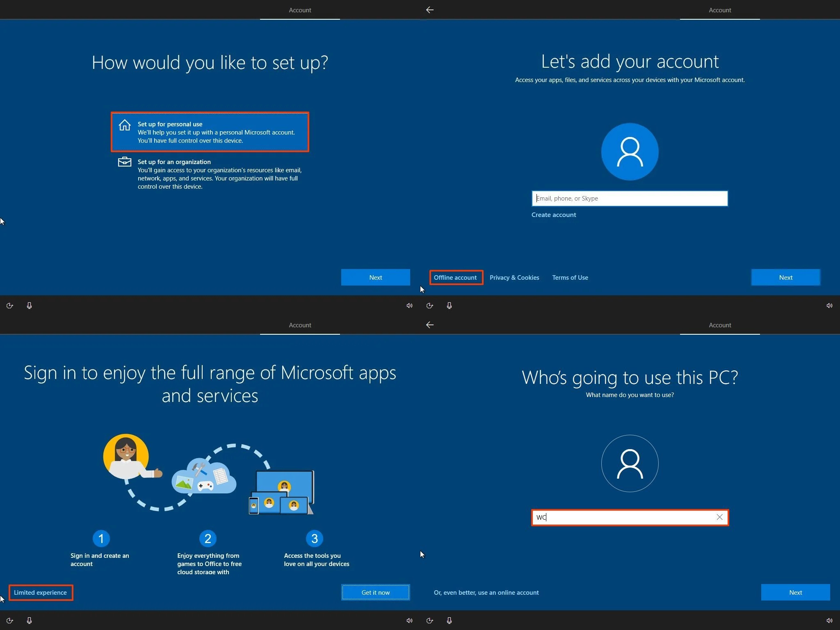Click the Get it now button
Screen dimensions: 840x630
tap(375, 592)
